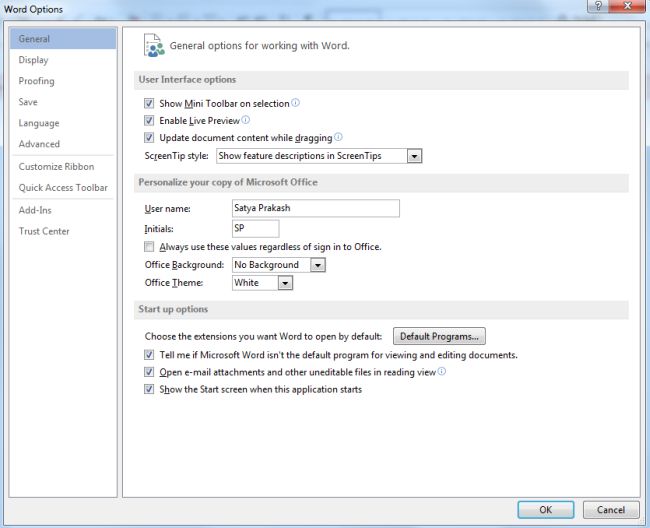Click Personalize your copy of Microsoft Office heading
This screenshot has width=650, height=528.
[228, 182]
